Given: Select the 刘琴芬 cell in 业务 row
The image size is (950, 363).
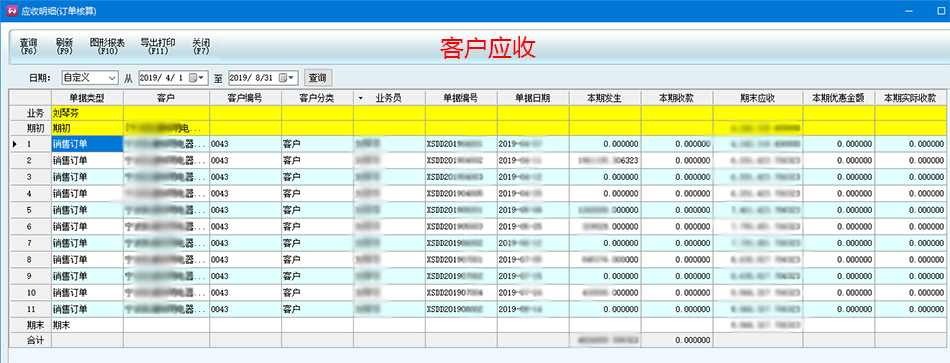Looking at the screenshot, I should tap(87, 113).
